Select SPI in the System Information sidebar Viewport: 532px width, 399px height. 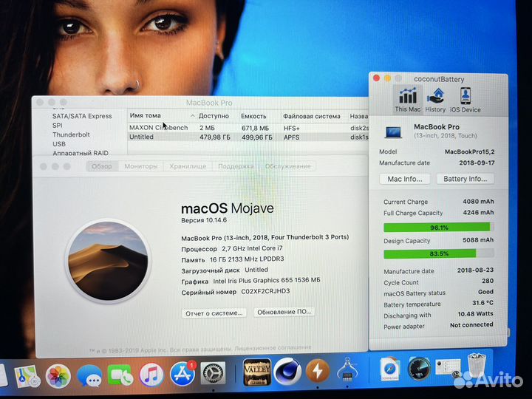coord(58,125)
